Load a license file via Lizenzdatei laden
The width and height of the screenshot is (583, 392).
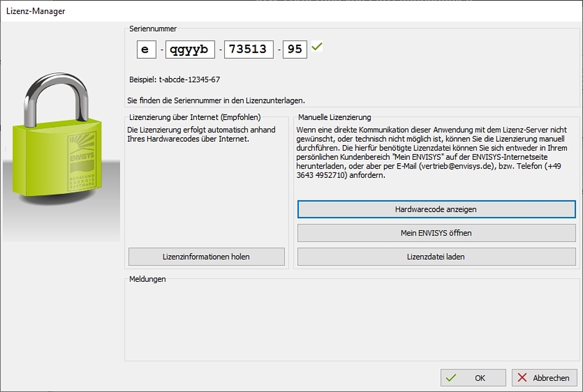coord(436,257)
